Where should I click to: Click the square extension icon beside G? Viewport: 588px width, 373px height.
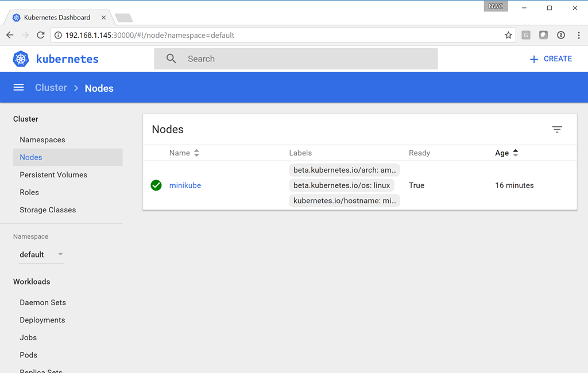(x=543, y=35)
